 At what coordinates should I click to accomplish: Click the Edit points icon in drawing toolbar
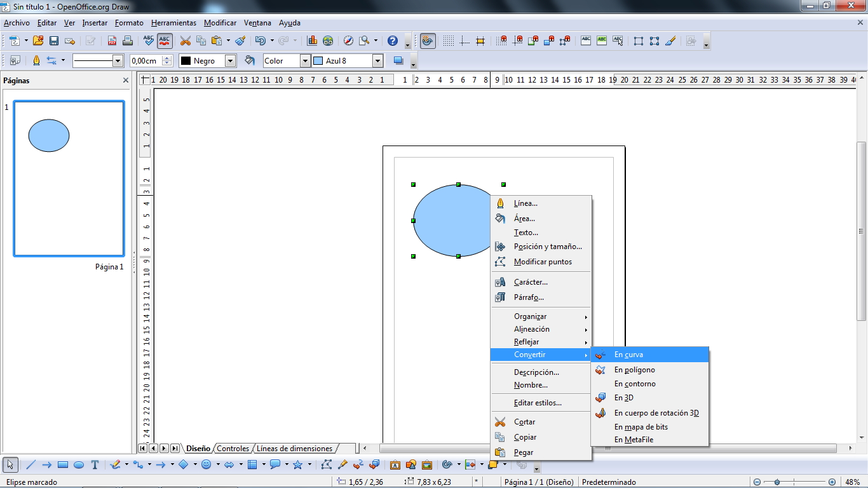pyautogui.click(x=327, y=464)
